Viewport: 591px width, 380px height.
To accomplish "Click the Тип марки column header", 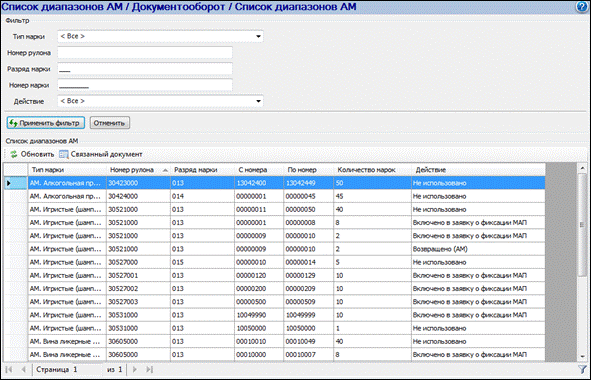I will pyautogui.click(x=67, y=170).
